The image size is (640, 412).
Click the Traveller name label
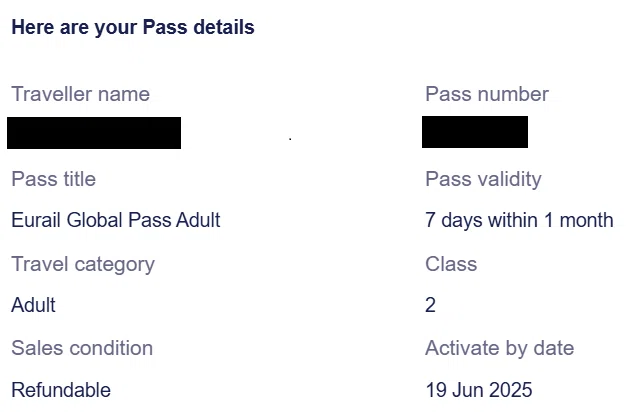pyautogui.click(x=80, y=94)
